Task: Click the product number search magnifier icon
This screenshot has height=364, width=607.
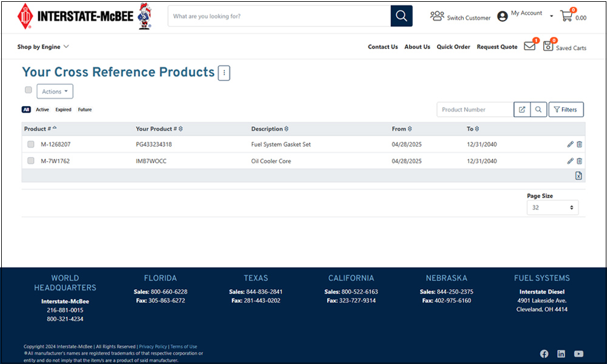Action: [538, 109]
